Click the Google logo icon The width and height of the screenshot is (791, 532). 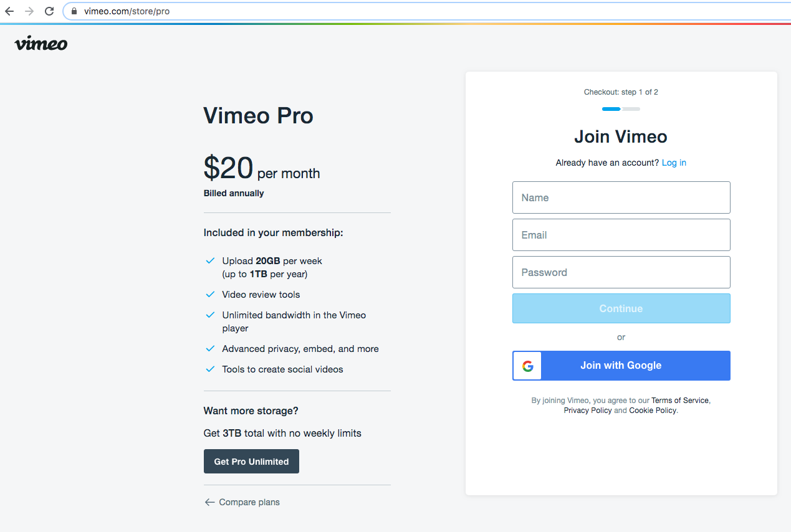(527, 366)
